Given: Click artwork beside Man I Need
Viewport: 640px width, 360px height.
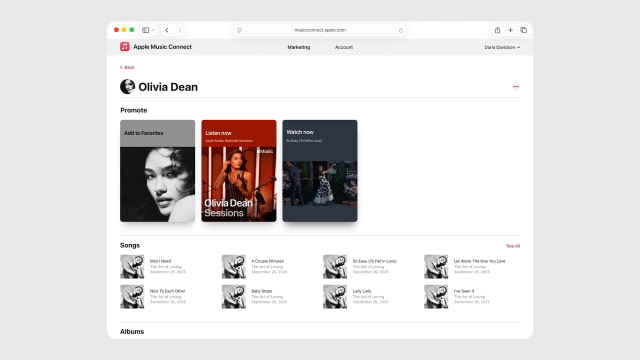Looking at the screenshot, I should 132,267.
